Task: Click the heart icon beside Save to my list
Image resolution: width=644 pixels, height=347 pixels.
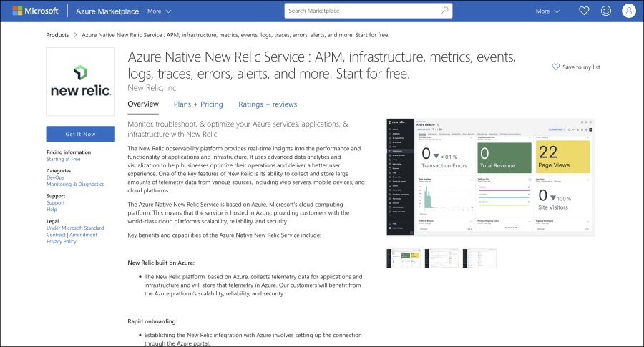Action: tap(556, 67)
